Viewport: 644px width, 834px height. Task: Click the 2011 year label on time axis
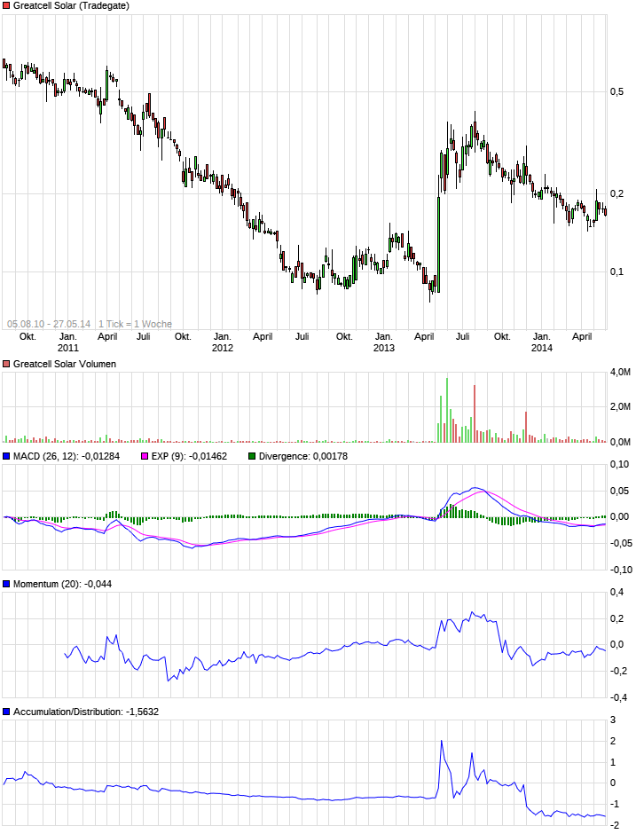[68, 348]
